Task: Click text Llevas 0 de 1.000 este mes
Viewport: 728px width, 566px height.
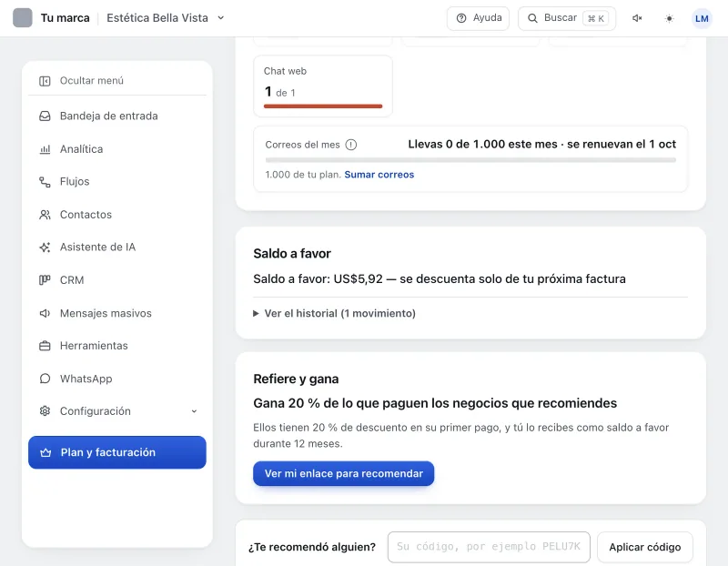Action: [482, 145]
